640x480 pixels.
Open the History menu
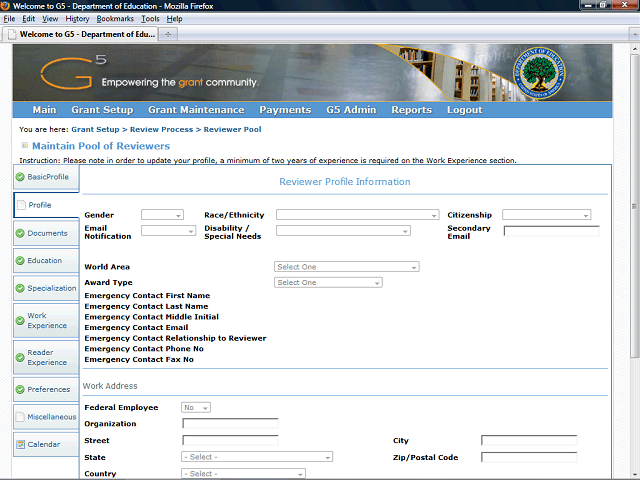77,19
